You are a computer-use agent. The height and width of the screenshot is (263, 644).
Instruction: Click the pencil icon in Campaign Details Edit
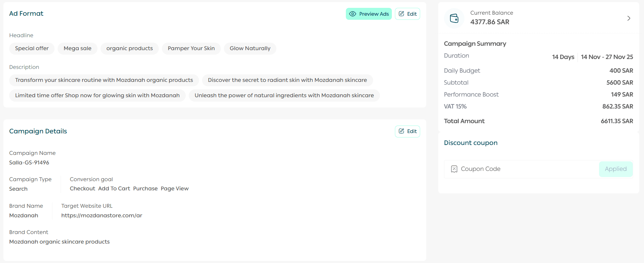click(401, 131)
